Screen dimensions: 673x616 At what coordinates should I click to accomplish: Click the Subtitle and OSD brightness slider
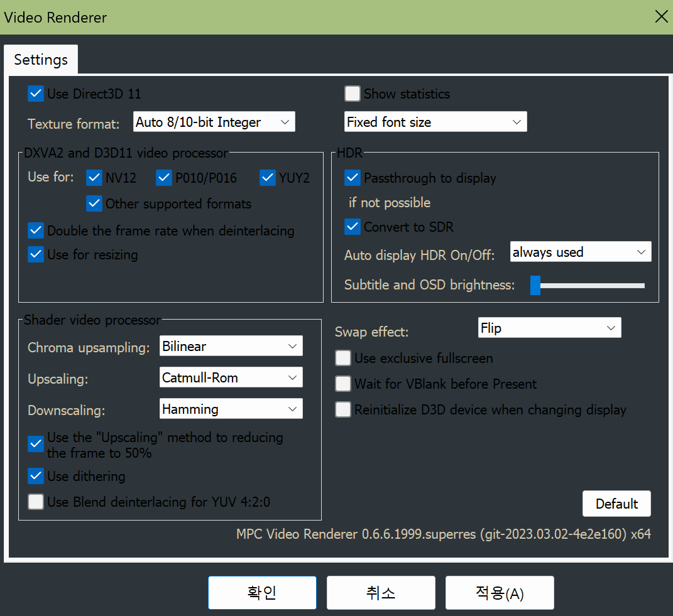[588, 285]
